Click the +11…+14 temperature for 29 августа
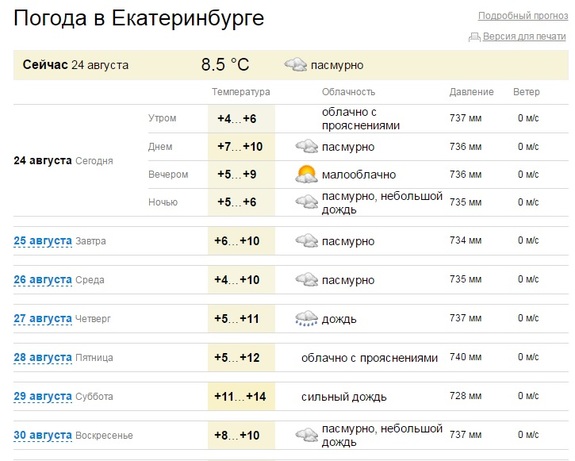Viewport: 575px width, 461px height. coord(240,396)
